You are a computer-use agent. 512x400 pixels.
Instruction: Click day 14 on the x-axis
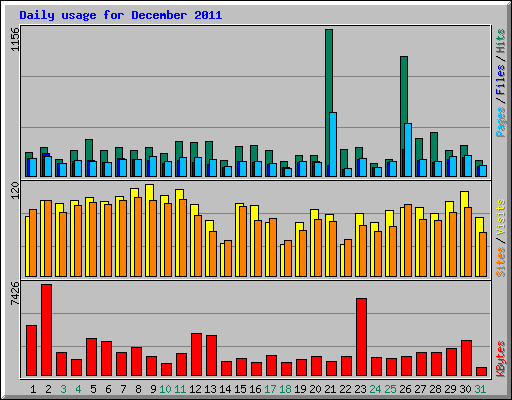[225, 389]
